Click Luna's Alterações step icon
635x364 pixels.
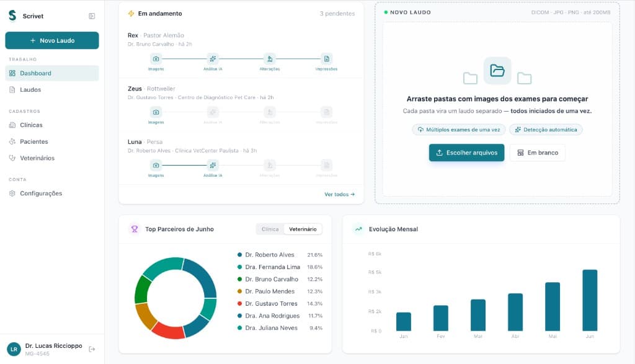tap(270, 165)
